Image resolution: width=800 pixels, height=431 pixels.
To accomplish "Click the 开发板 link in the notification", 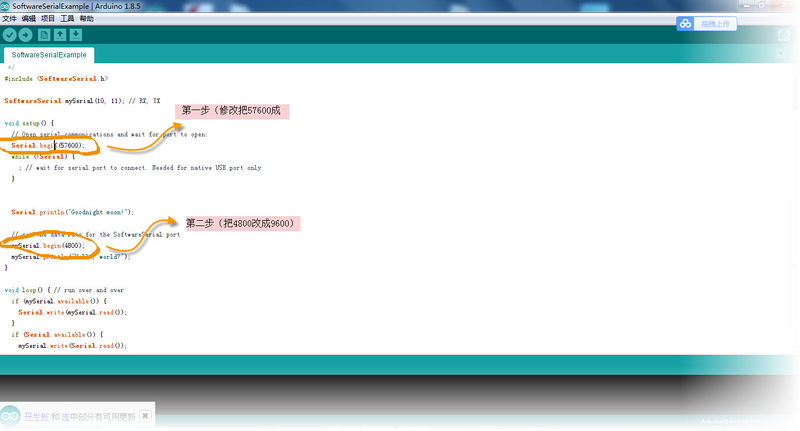I will pyautogui.click(x=37, y=417).
